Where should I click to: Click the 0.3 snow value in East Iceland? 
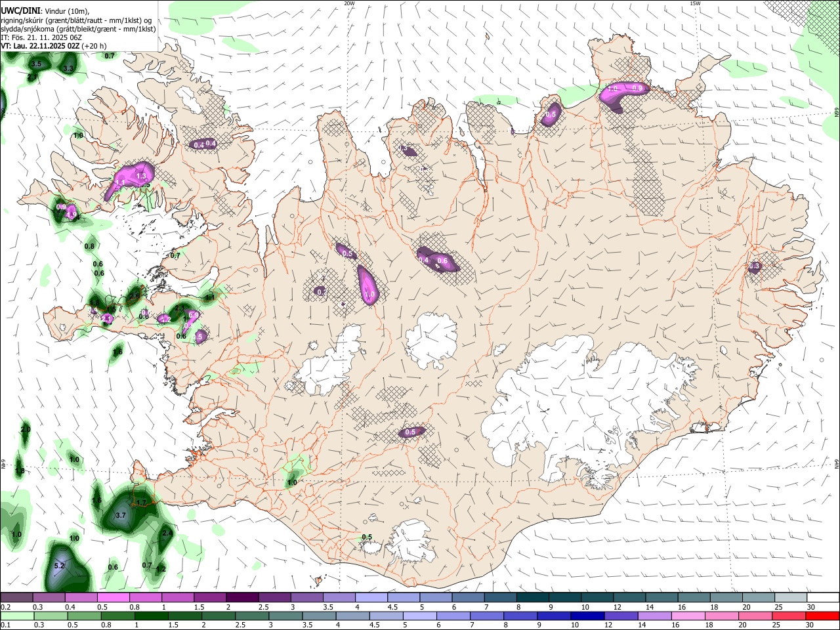pos(754,266)
